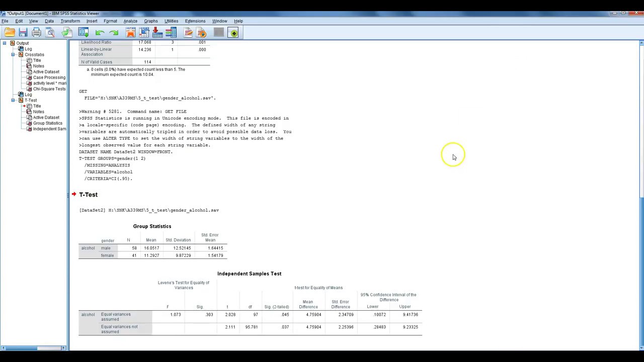The height and width of the screenshot is (362, 644).
Task: Open the Help menu
Action: click(x=238, y=21)
